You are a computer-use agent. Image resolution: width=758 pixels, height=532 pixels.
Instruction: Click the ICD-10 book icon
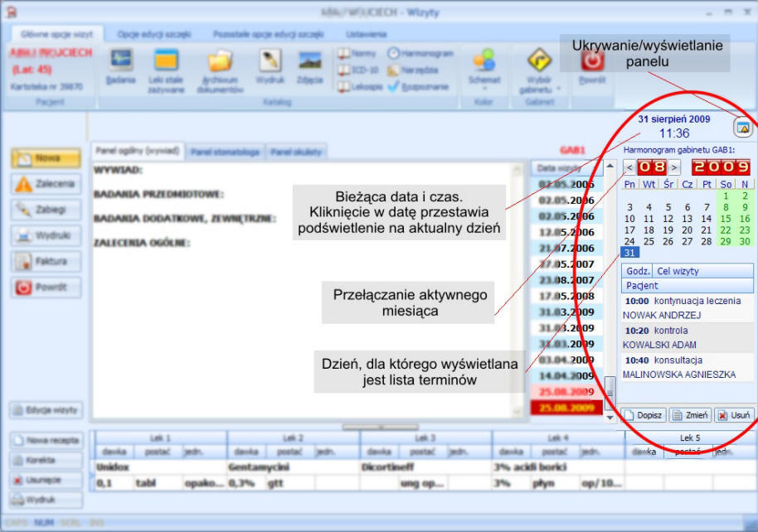coord(344,70)
